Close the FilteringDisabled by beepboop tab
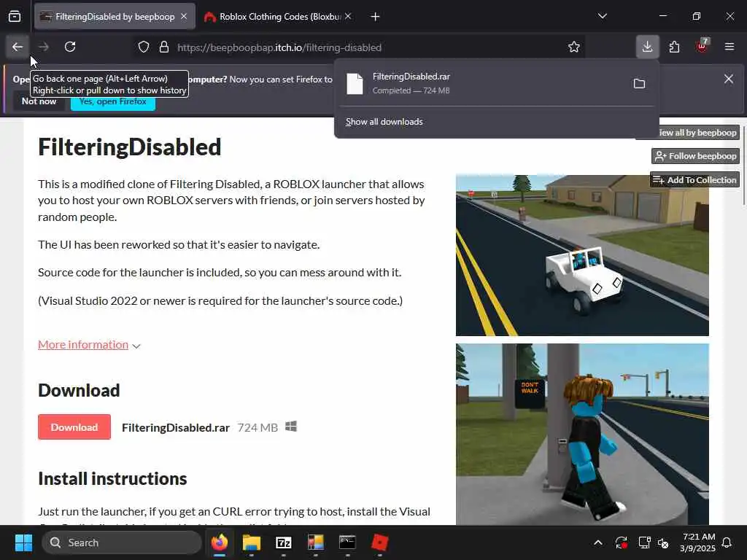The width and height of the screenshot is (747, 560). [x=184, y=16]
